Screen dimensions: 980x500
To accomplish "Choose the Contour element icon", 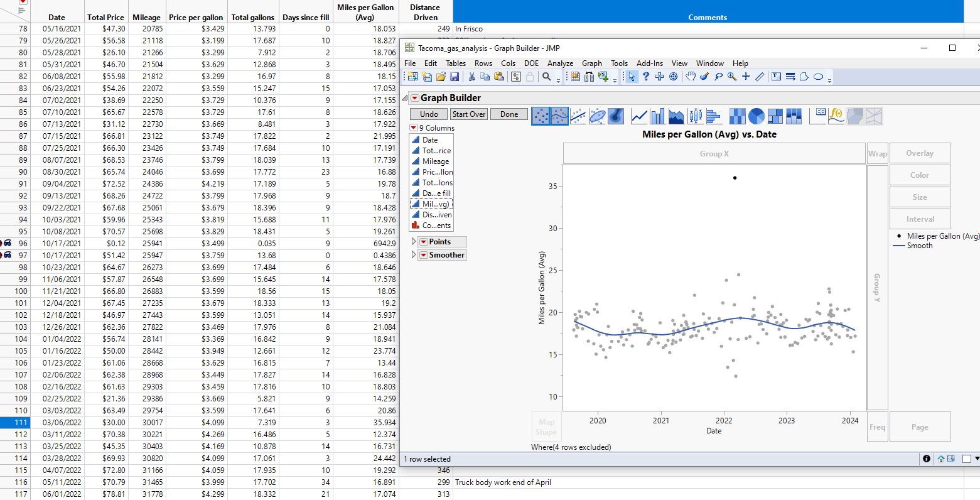I will (x=616, y=116).
